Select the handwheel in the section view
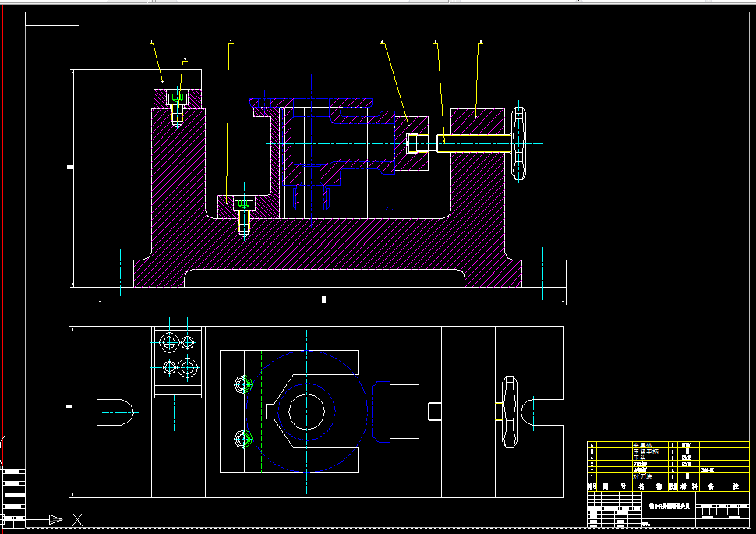Image resolution: width=756 pixels, height=534 pixels. coord(518,143)
